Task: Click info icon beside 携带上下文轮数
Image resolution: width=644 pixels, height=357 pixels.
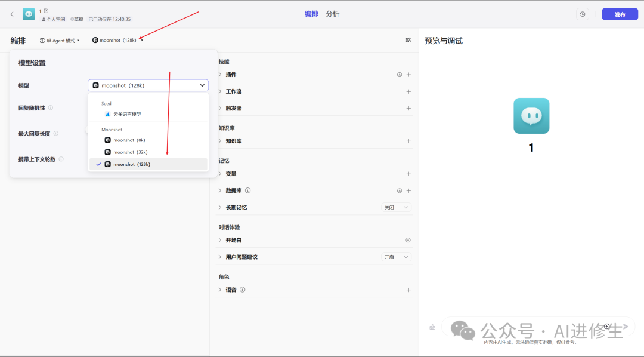Action: point(61,159)
